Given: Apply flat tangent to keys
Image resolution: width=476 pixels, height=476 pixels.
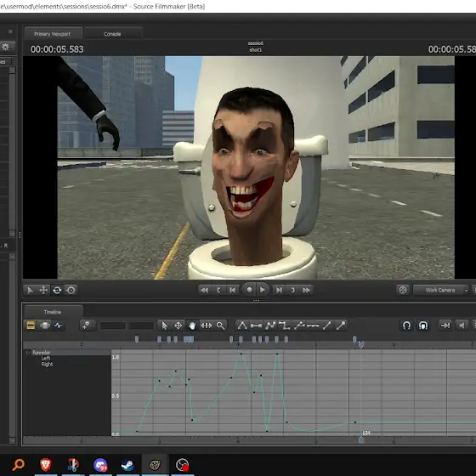Looking at the screenshot, I should (x=256, y=326).
